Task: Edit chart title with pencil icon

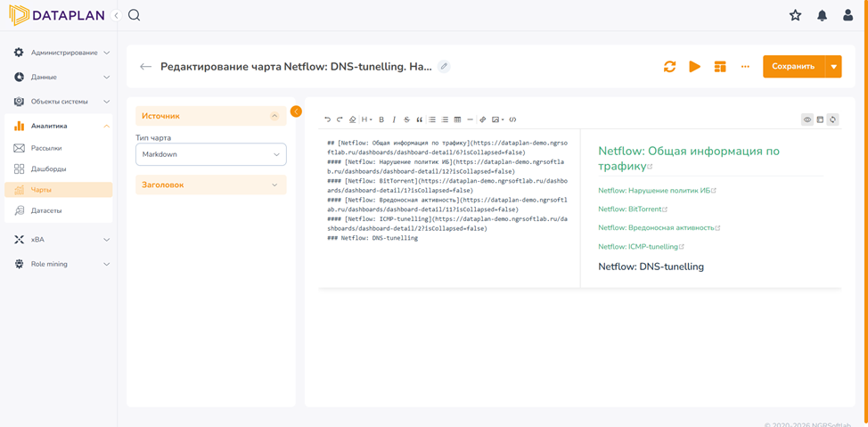Action: click(x=444, y=67)
